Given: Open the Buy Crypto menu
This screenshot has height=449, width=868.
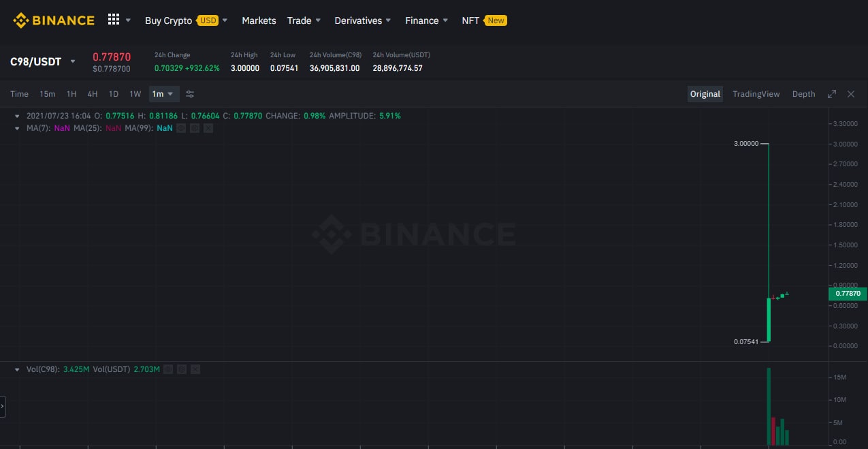Looking at the screenshot, I should coord(168,20).
